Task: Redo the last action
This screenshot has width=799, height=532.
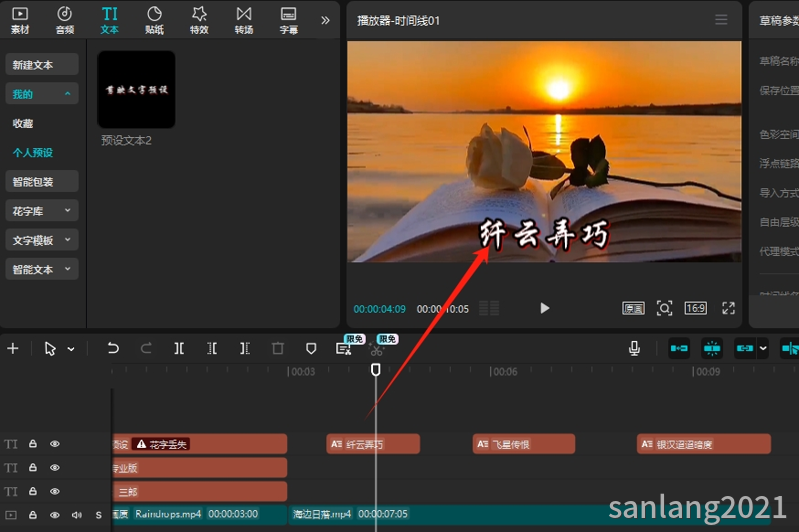Action: point(146,349)
